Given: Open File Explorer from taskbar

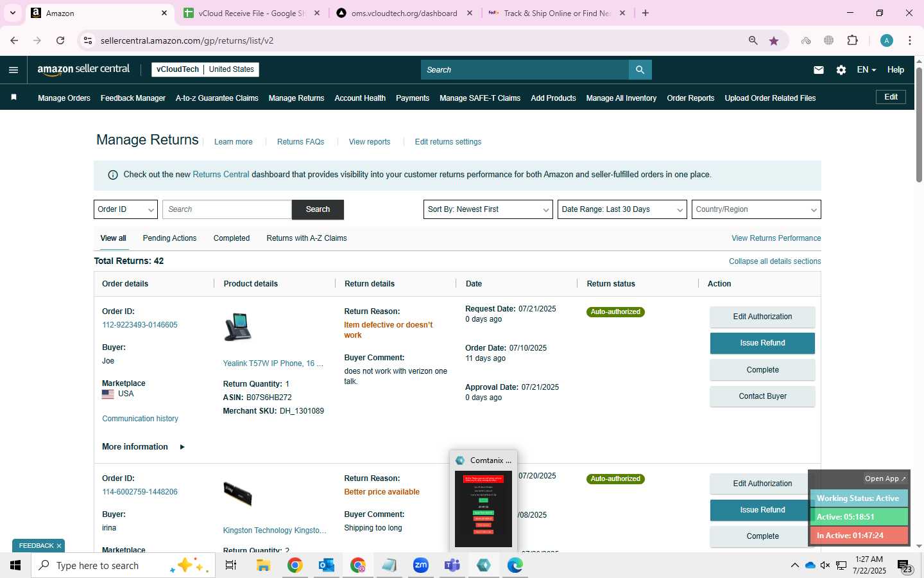Looking at the screenshot, I should (263, 565).
